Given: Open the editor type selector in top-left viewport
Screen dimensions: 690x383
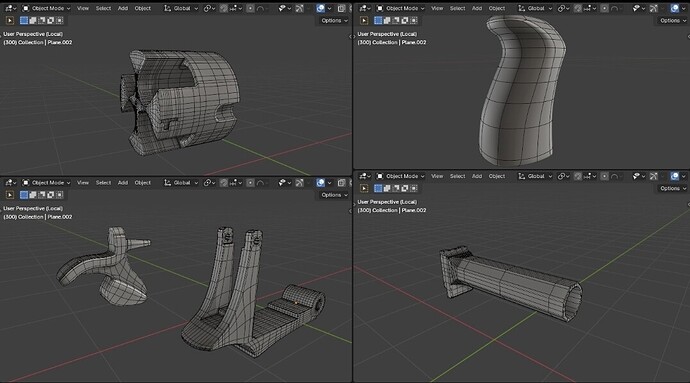Looking at the screenshot, I should 10,8.
